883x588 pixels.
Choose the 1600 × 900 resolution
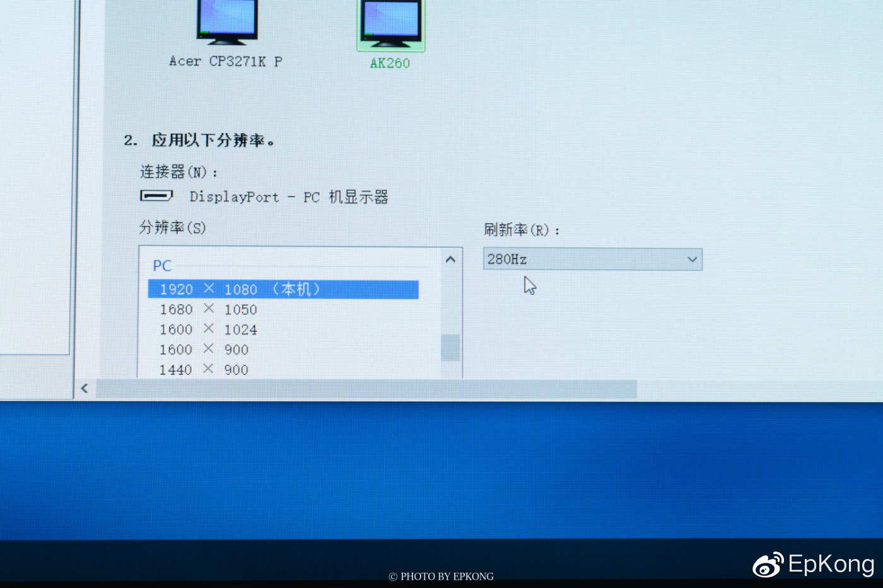[x=203, y=349]
